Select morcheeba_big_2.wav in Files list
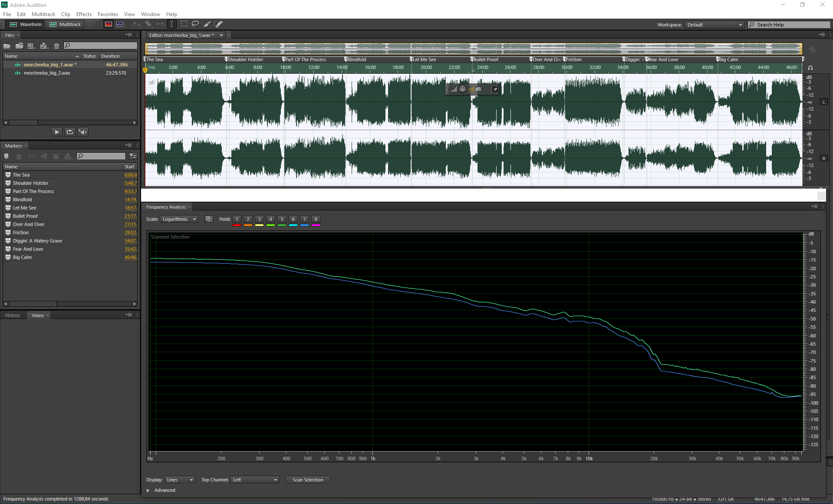833x504 pixels. [70, 73]
